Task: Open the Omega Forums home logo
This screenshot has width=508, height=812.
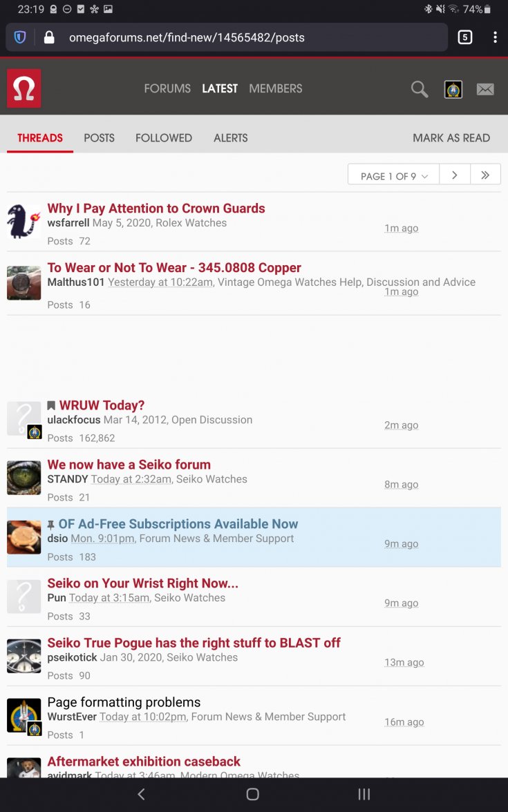Action: tap(23, 88)
